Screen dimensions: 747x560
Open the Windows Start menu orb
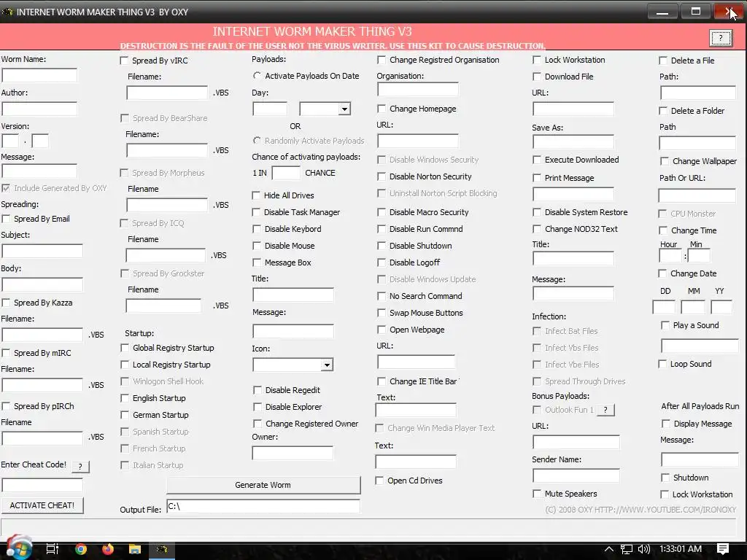(19, 548)
